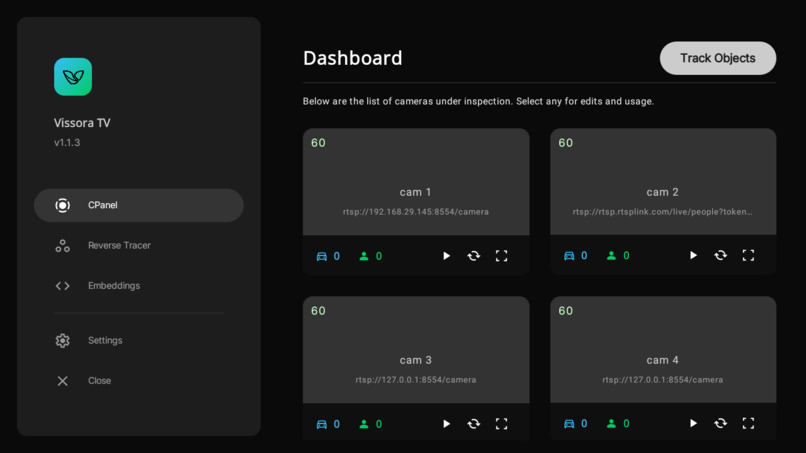Click the cam 3 vehicle count icon

click(x=322, y=424)
